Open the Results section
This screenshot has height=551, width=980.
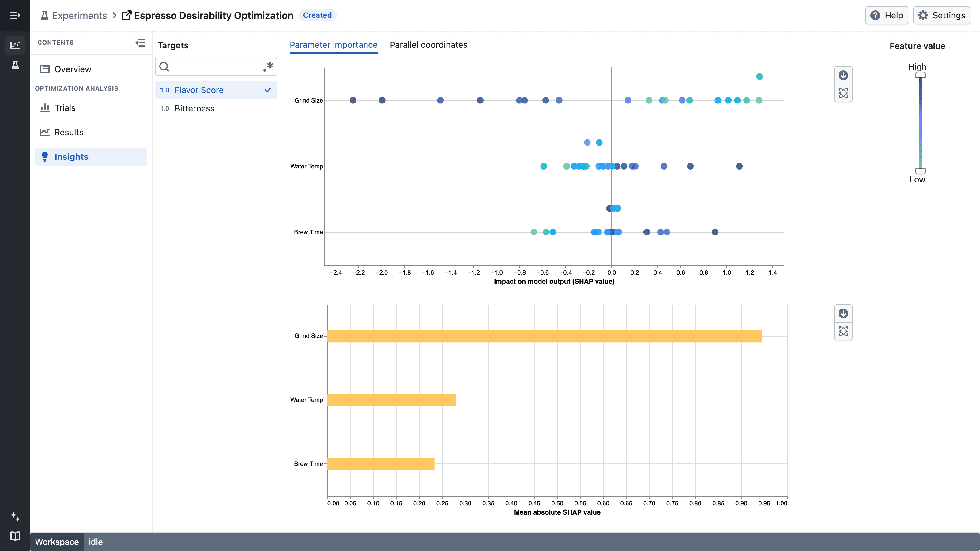click(x=91, y=132)
